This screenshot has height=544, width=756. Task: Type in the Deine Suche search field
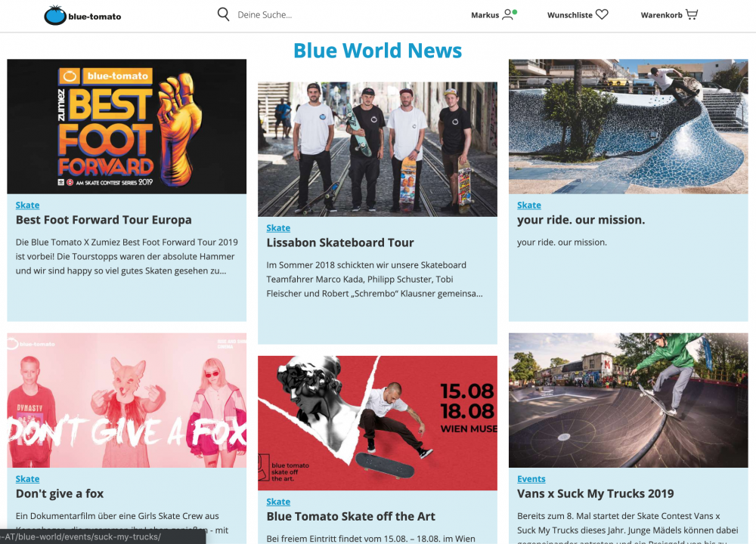[318, 15]
